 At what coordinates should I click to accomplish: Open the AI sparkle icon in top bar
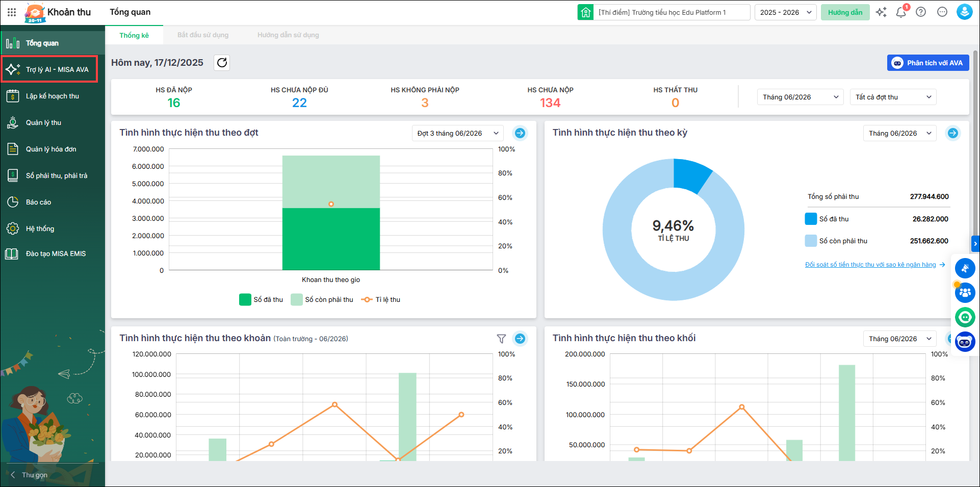click(881, 12)
